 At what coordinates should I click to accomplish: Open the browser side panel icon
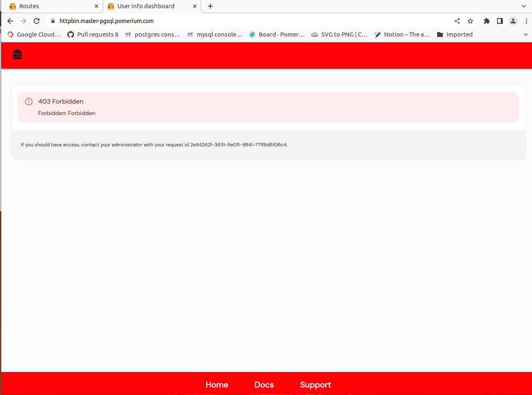pyautogui.click(x=500, y=21)
